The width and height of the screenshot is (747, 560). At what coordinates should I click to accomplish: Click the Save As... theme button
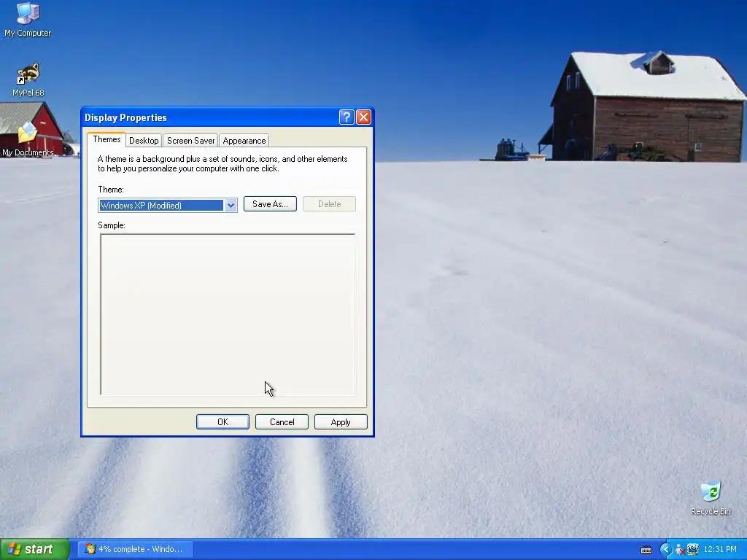[x=270, y=204]
